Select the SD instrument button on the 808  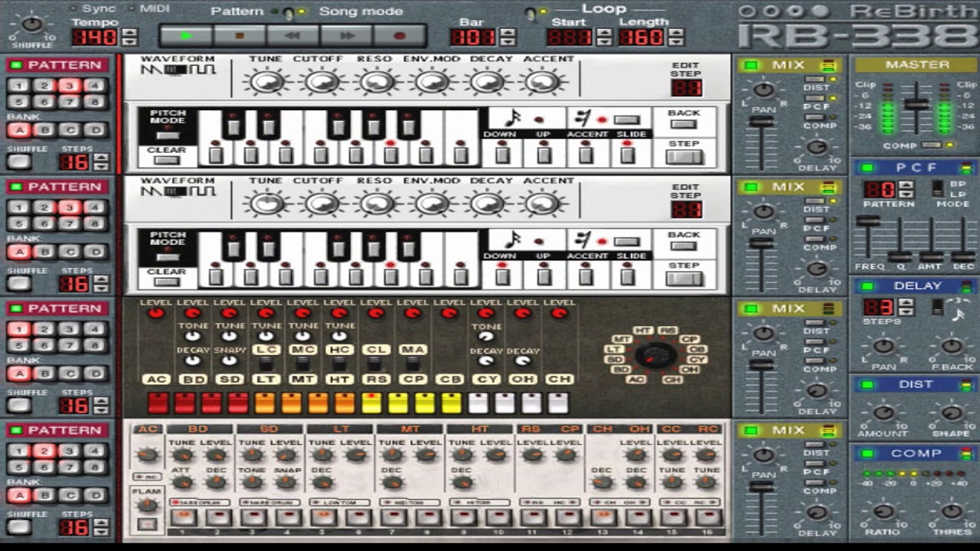pos(229,379)
